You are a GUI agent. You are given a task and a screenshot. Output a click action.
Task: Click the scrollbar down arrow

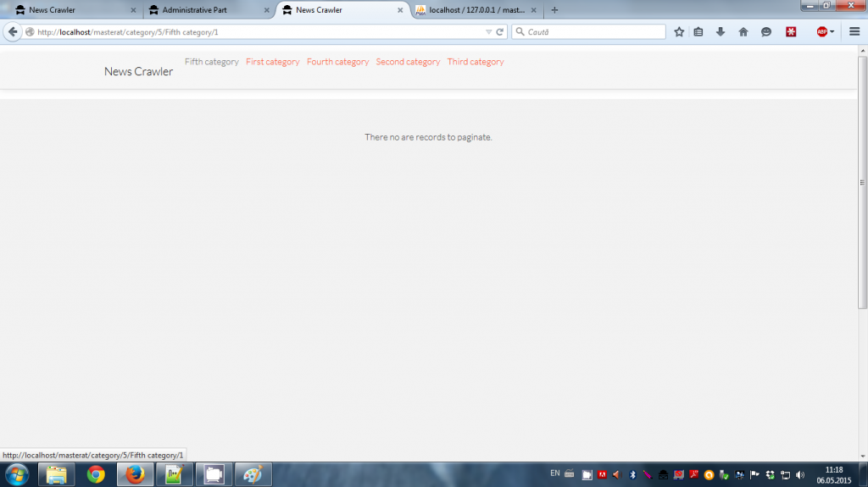[x=862, y=457]
